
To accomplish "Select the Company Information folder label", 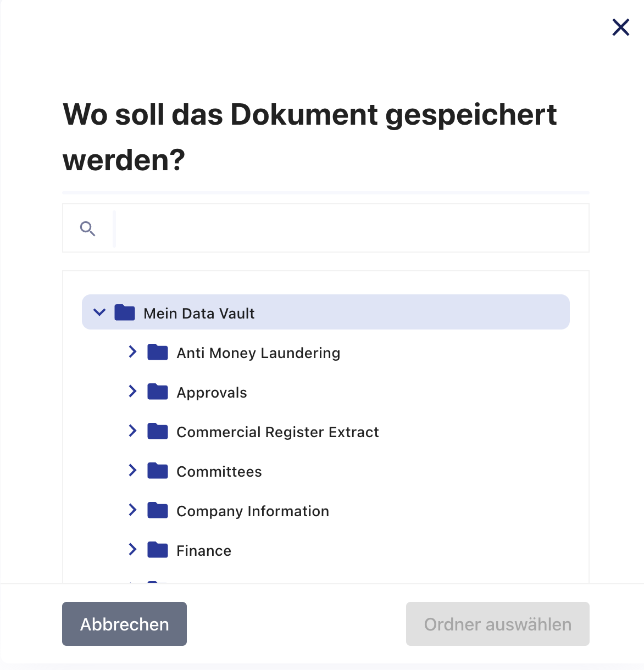I will pyautogui.click(x=253, y=511).
